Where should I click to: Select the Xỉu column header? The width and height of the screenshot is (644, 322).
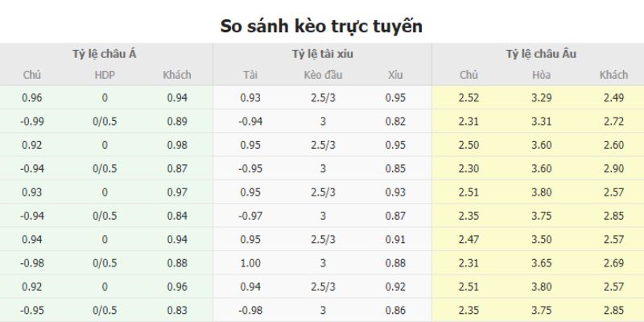(395, 76)
